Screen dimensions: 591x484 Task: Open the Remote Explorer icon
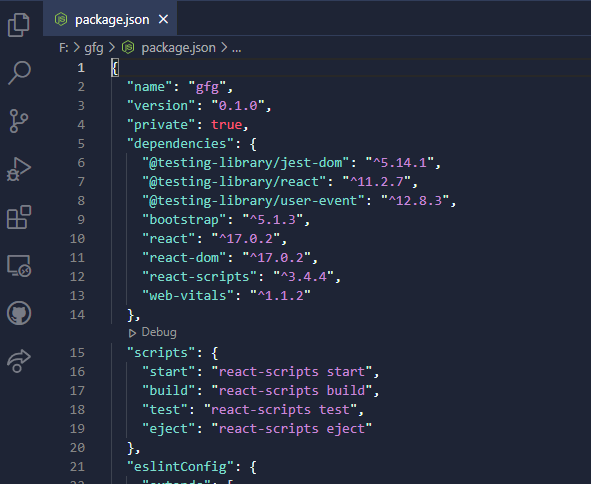pos(19,265)
